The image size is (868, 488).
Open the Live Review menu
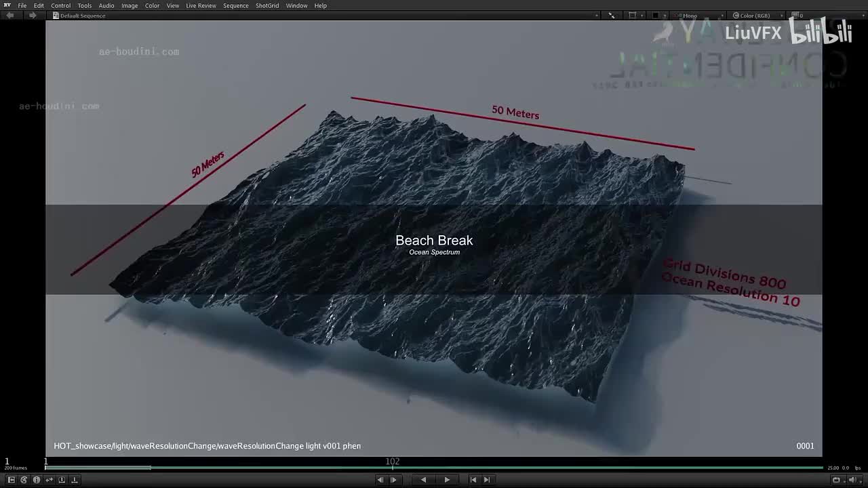click(201, 5)
